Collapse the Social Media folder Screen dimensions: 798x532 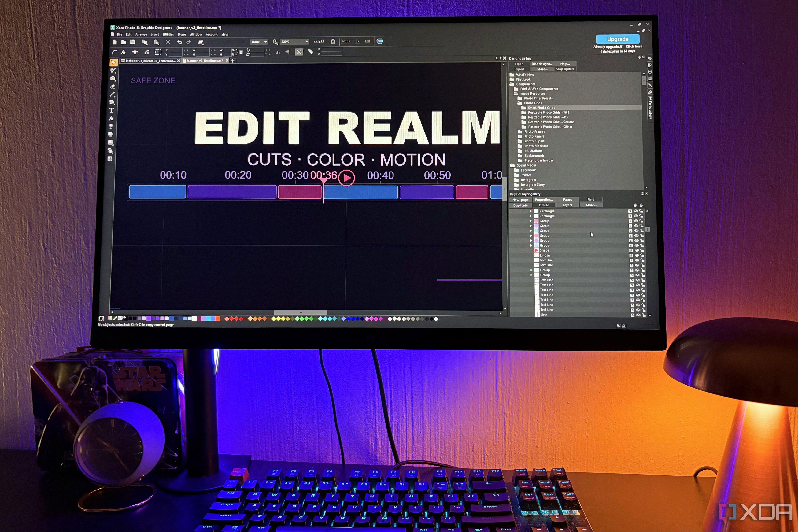(512, 166)
